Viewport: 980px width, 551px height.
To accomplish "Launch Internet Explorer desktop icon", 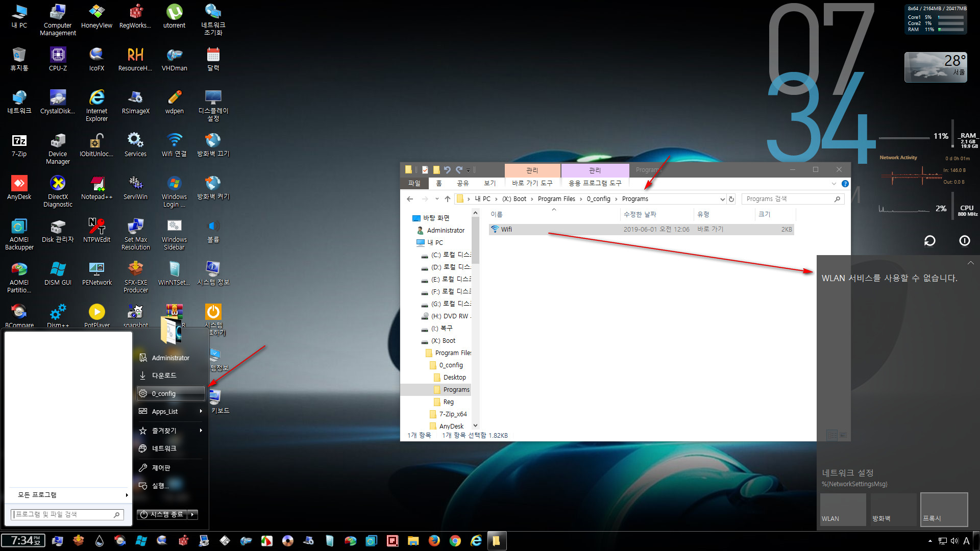I will point(96,105).
